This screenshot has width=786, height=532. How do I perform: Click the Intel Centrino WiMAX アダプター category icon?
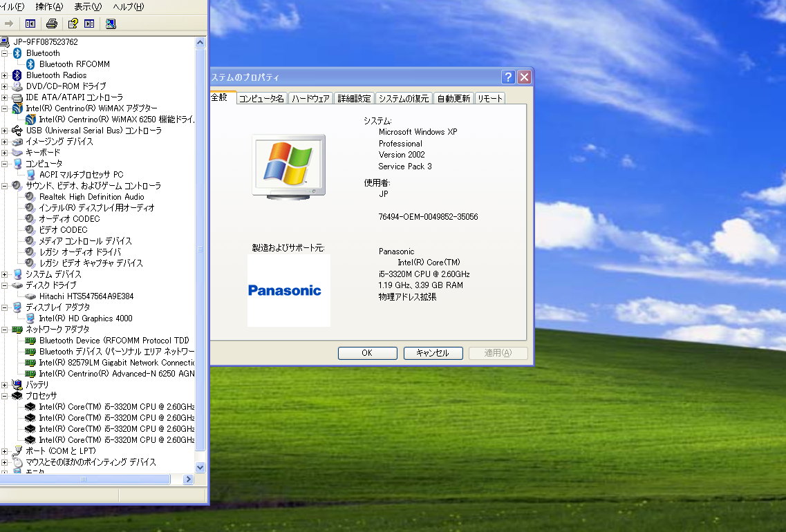point(17,108)
